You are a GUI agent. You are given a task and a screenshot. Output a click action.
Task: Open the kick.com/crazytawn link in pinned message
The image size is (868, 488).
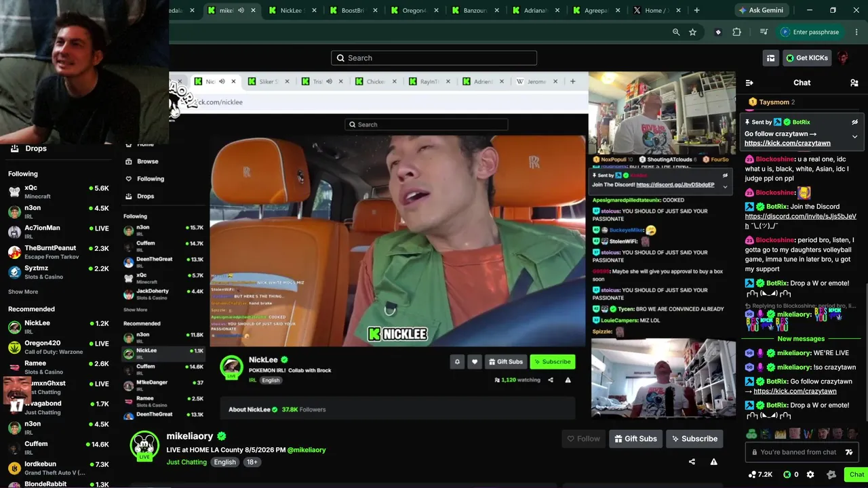pos(787,144)
